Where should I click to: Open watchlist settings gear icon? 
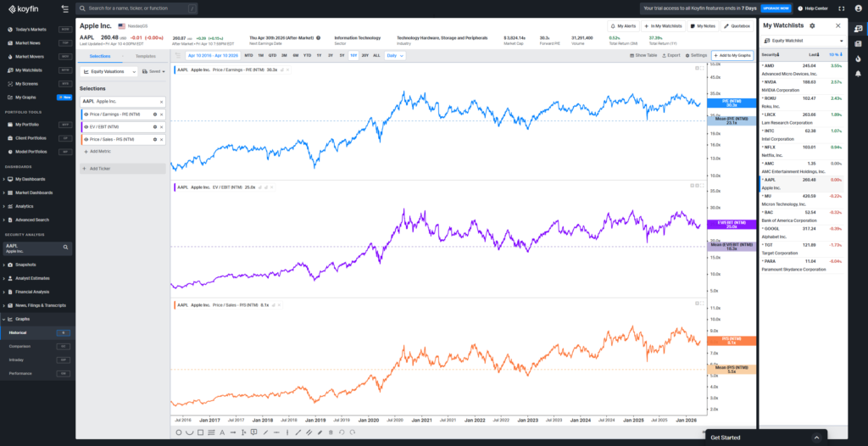pos(812,25)
